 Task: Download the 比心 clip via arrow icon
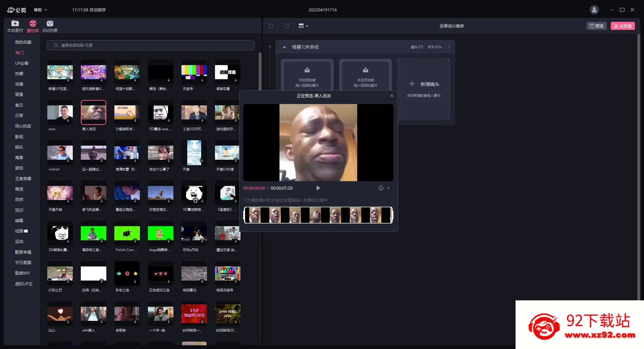point(68,321)
